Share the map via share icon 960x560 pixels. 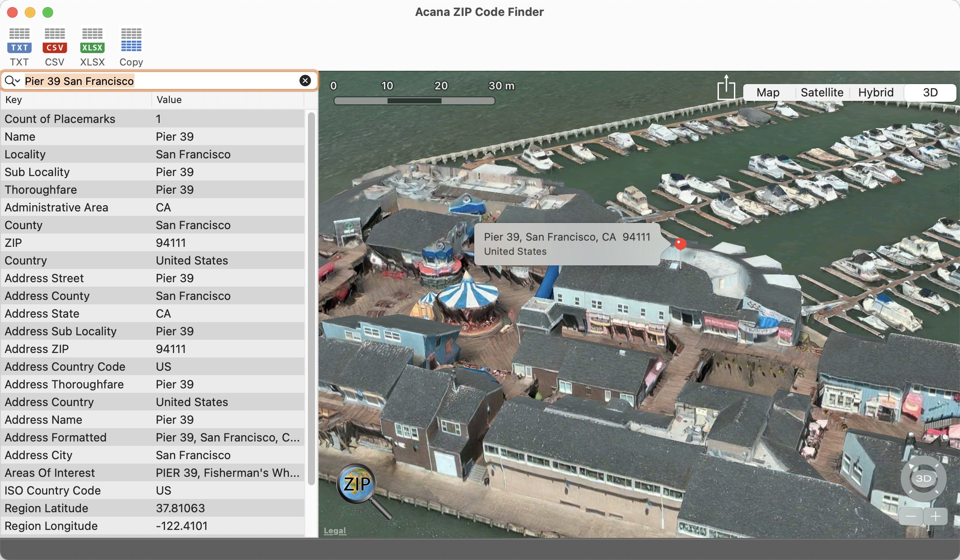pos(726,88)
